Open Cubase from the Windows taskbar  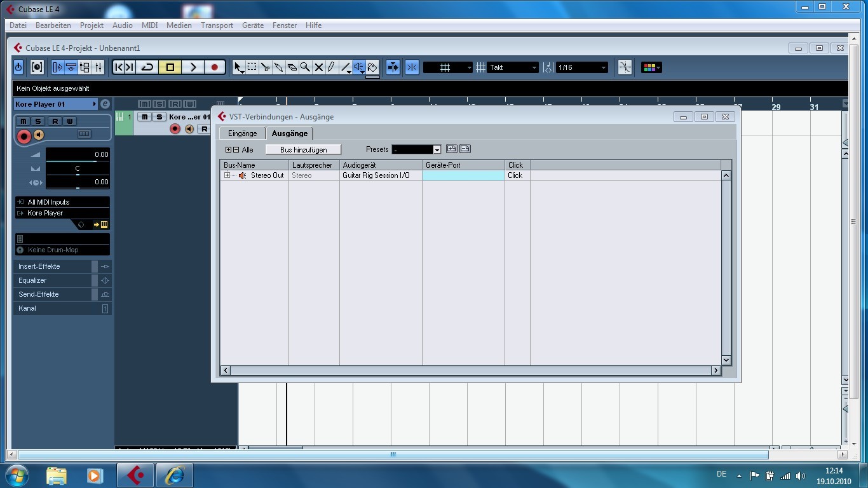(x=135, y=475)
